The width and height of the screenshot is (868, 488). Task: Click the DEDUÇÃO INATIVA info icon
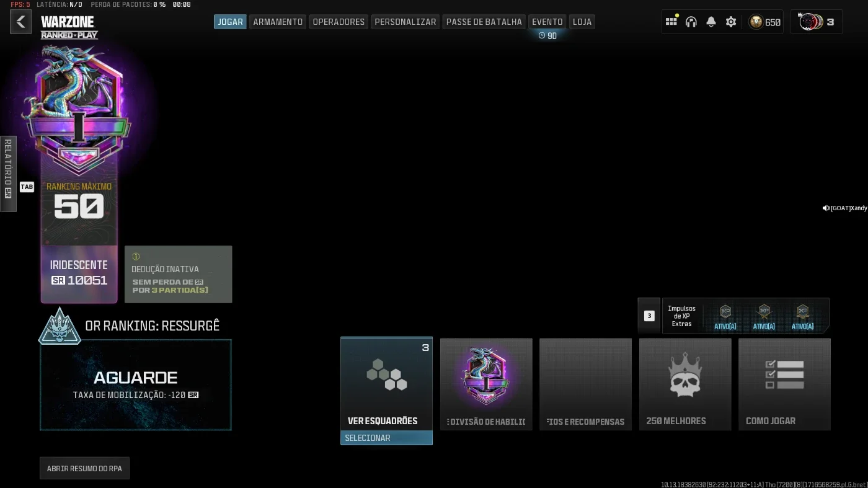pos(136,256)
